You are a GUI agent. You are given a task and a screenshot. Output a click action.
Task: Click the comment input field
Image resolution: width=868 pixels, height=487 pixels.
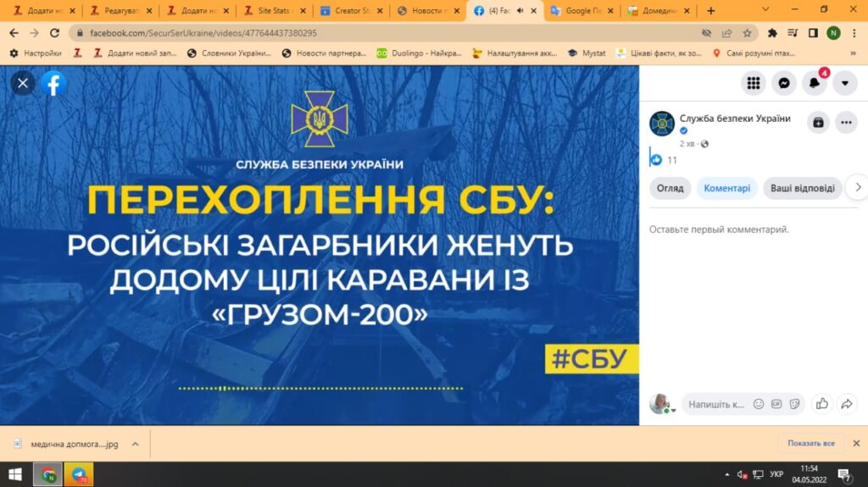pos(715,404)
